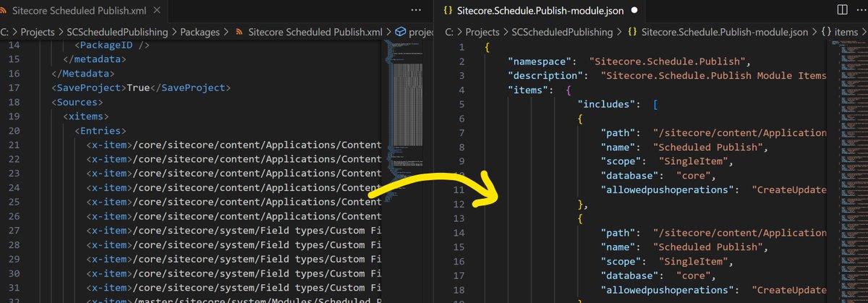The width and height of the screenshot is (868, 303).
Task: Click the "<Sources>" tag on line 18
Action: click(77, 102)
